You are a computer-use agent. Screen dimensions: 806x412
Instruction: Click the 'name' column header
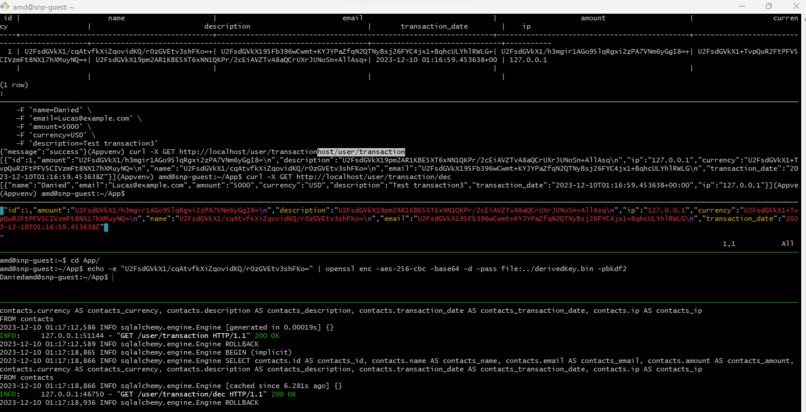(116, 18)
